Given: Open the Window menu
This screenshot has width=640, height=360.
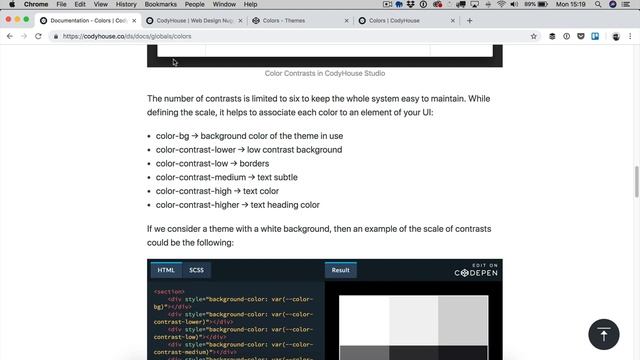Looking at the screenshot, I should coord(224,4).
